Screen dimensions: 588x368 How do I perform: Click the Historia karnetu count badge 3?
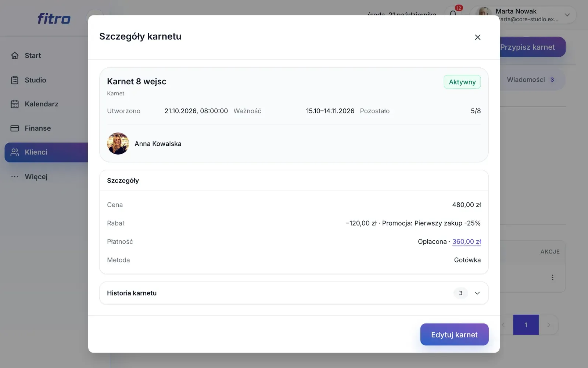click(x=460, y=293)
